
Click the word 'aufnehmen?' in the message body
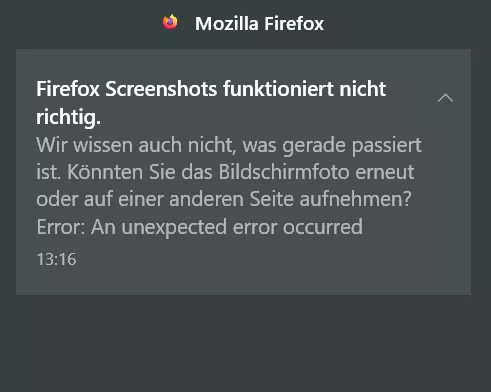coord(355,199)
